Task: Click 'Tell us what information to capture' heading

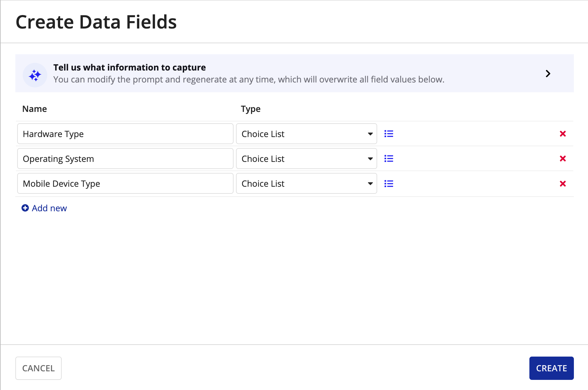Action: tap(130, 67)
